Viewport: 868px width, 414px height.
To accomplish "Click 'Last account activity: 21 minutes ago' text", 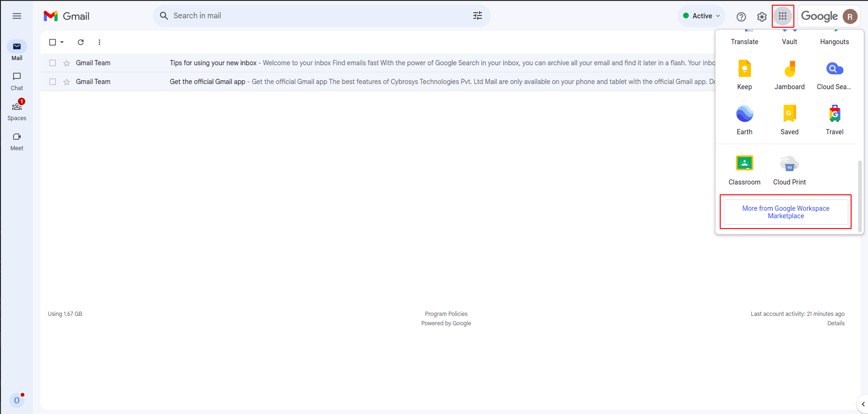I will [798, 314].
